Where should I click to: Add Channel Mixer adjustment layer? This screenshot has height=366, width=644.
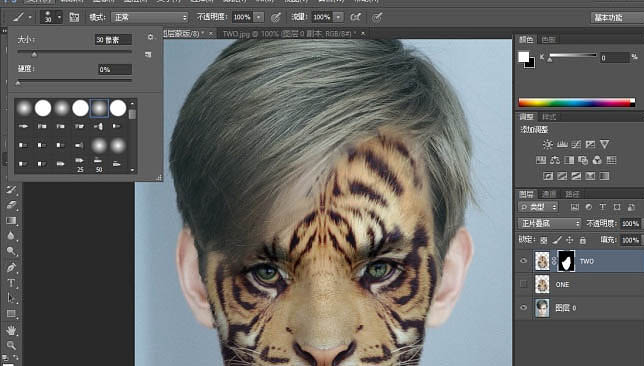597,160
